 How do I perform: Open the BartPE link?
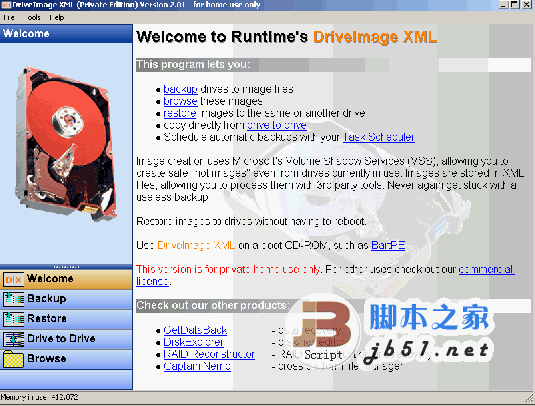pos(388,245)
